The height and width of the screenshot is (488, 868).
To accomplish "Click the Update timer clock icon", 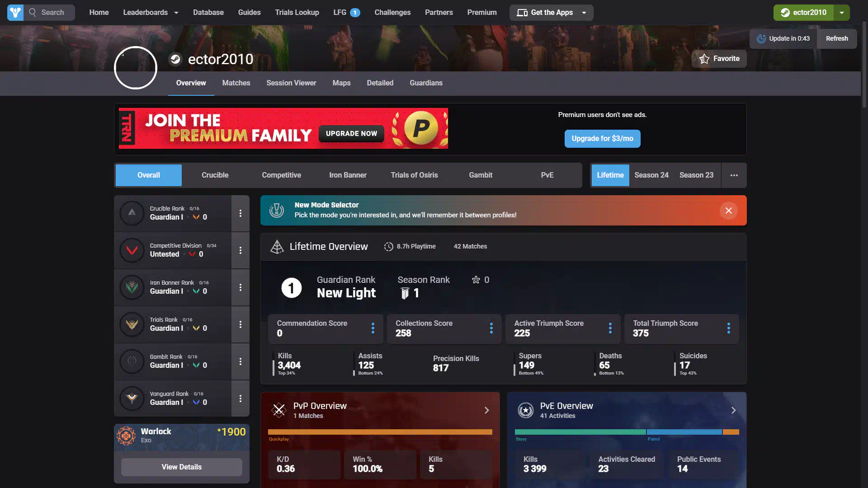I will pos(761,39).
